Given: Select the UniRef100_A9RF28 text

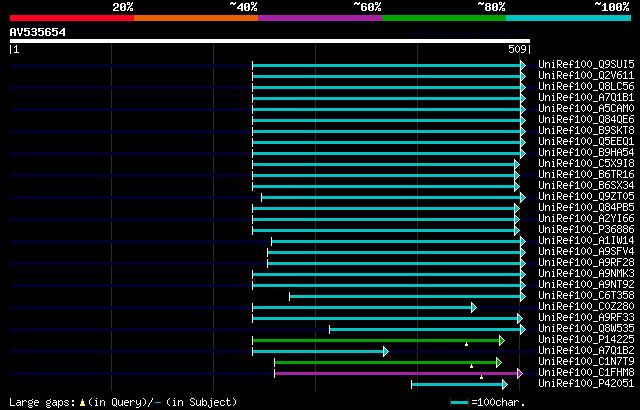Looking at the screenshot, I should click(x=586, y=263).
